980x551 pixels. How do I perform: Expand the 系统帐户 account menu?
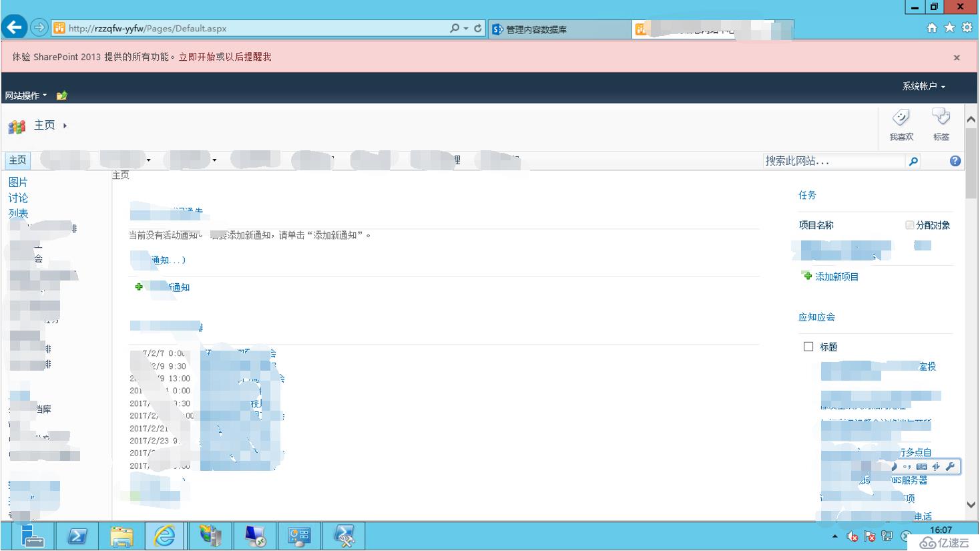(924, 86)
